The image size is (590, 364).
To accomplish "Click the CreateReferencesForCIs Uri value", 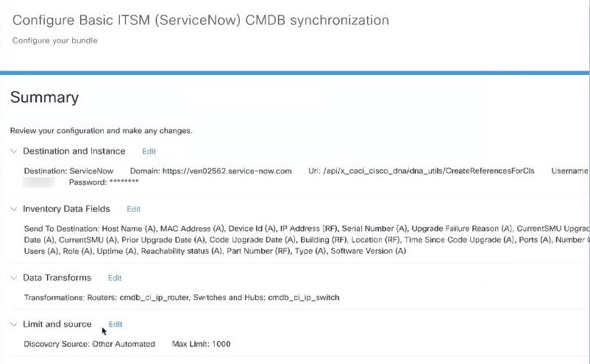I will (x=429, y=171).
